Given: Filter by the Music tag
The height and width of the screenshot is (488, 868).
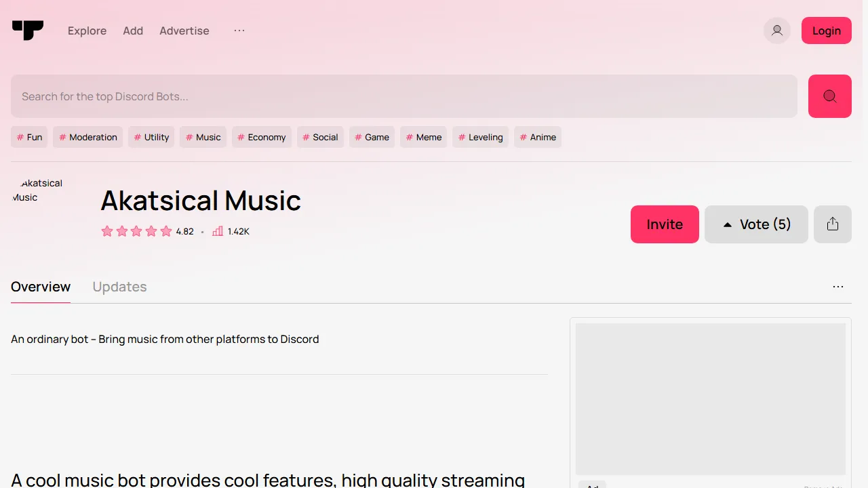Looking at the screenshot, I should coord(203,137).
